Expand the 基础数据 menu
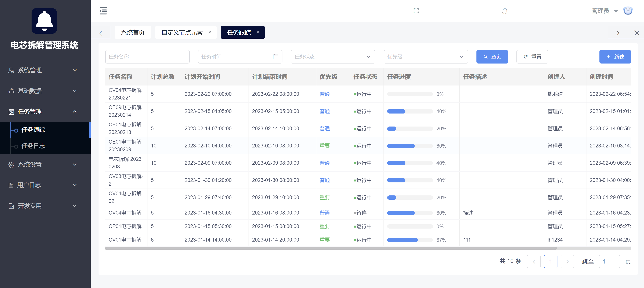Screen dimensions: 644x288 click(45, 91)
